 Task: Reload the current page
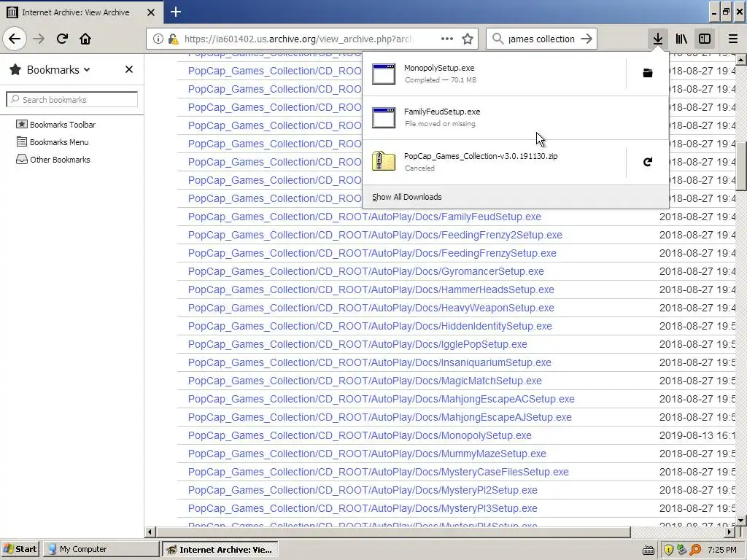(62, 39)
